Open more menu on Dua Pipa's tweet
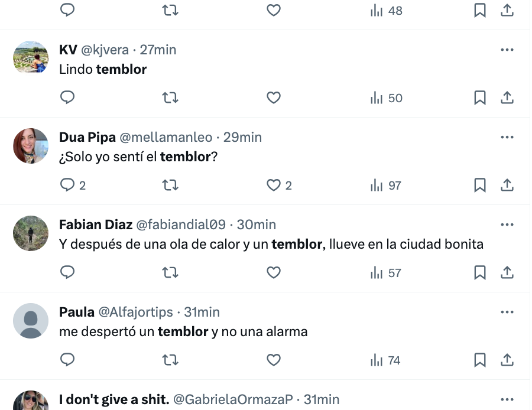The width and height of the screenshot is (532, 410). (507, 138)
